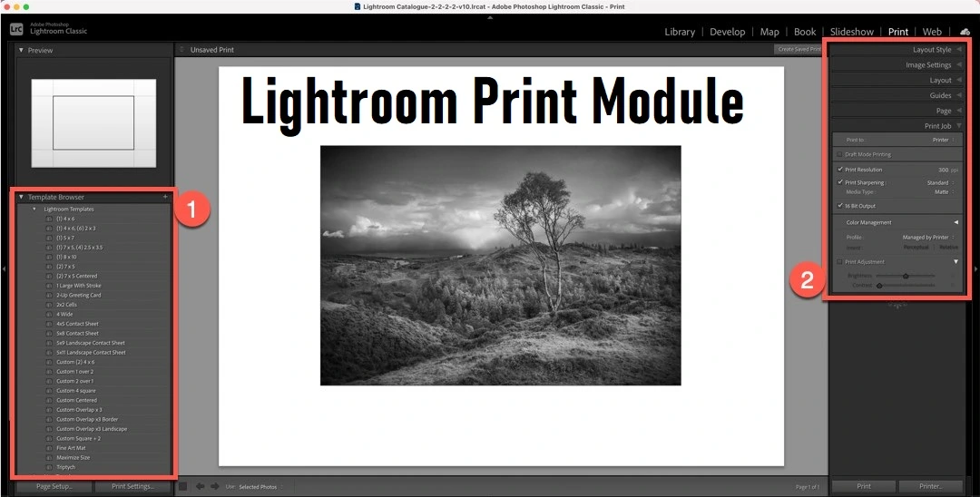Switch to the Map module
This screenshot has width=980, height=497.
tap(769, 32)
